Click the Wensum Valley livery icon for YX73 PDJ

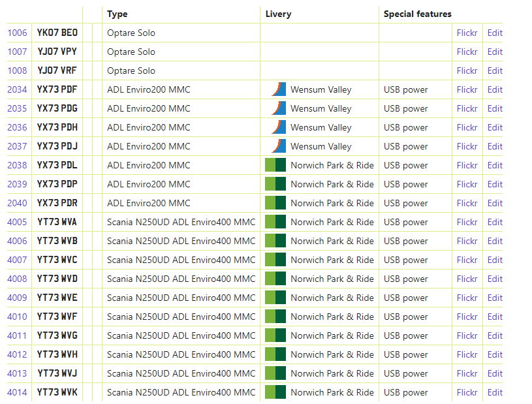(x=279, y=146)
